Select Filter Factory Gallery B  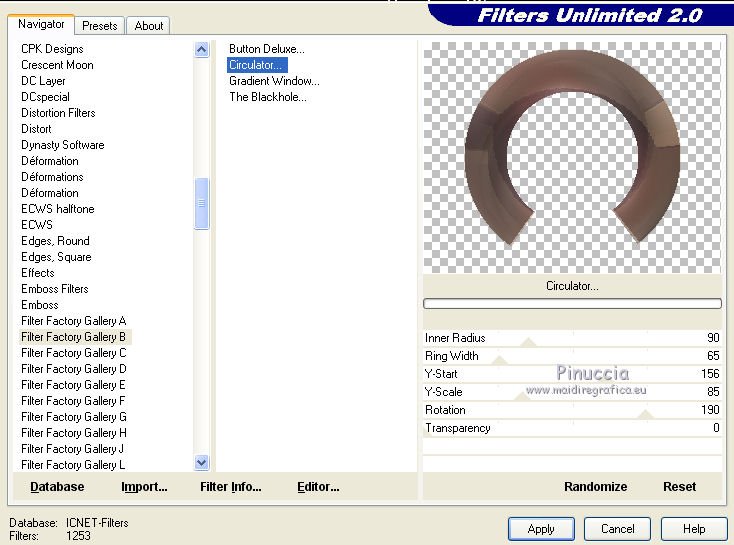(73, 337)
